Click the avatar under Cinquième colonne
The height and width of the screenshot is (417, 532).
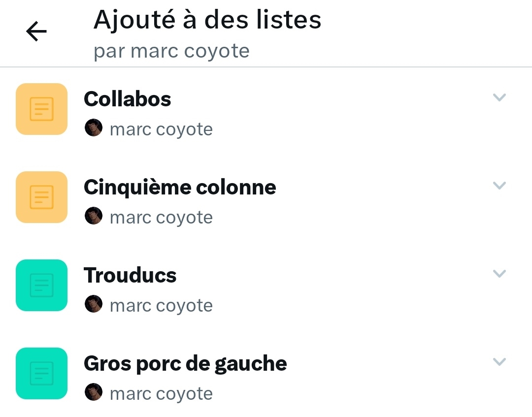pyautogui.click(x=94, y=216)
